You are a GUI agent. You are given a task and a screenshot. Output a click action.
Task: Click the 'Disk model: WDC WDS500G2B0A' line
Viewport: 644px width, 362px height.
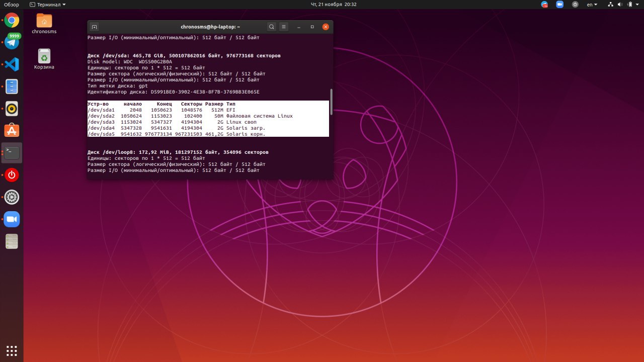point(130,61)
